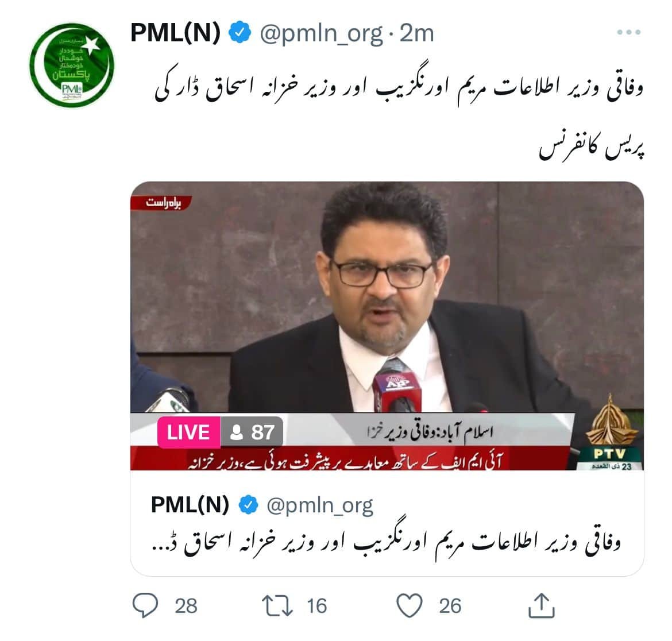Image resolution: width=672 pixels, height=641 pixels.
Task: Click the verified badge beside PML(N) name
Action: (x=240, y=33)
